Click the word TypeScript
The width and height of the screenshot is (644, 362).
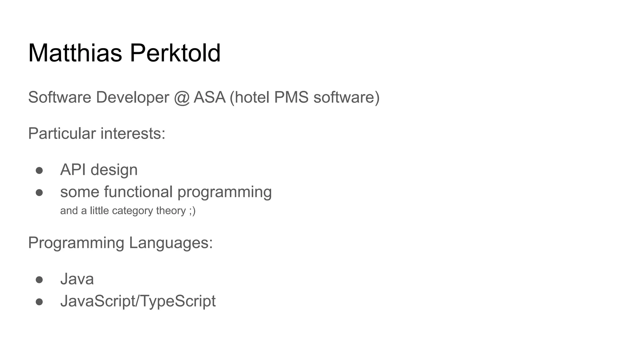point(177,301)
